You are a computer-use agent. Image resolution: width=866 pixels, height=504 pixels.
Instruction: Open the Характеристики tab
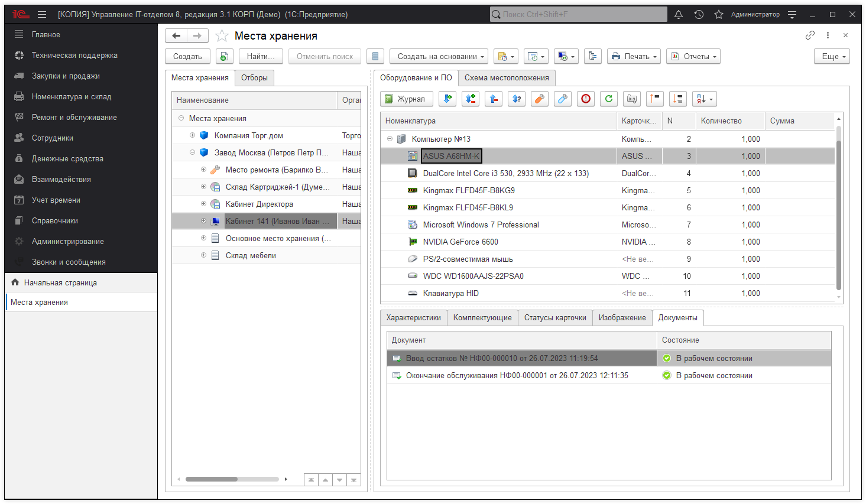coord(413,318)
